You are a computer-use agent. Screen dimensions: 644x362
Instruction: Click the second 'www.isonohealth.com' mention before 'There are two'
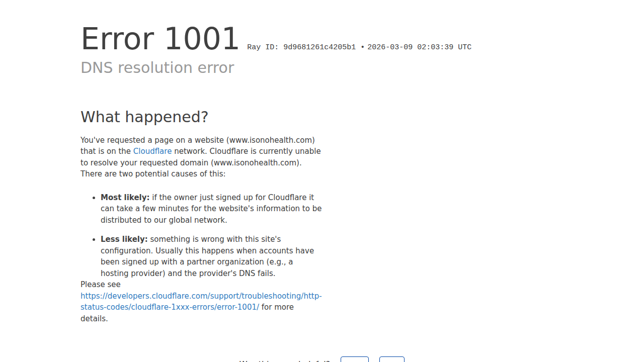(x=256, y=163)
